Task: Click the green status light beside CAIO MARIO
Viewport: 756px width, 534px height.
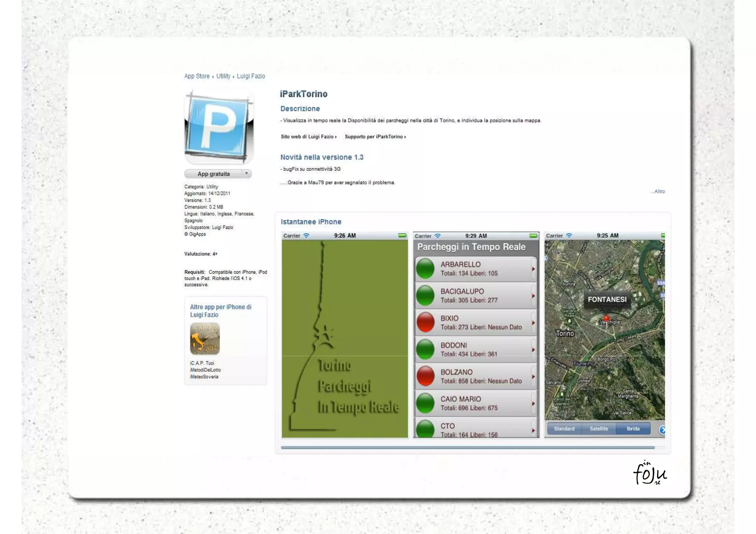Action: (425, 403)
